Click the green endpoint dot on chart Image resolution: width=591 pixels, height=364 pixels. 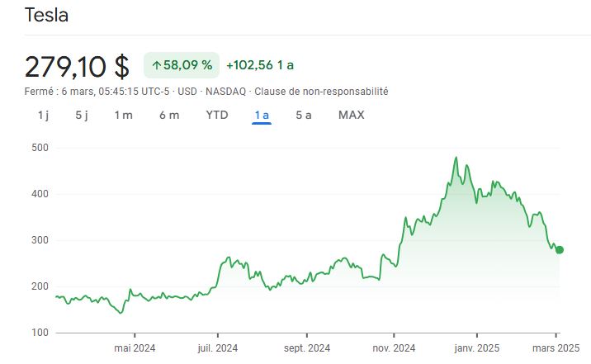coord(560,250)
